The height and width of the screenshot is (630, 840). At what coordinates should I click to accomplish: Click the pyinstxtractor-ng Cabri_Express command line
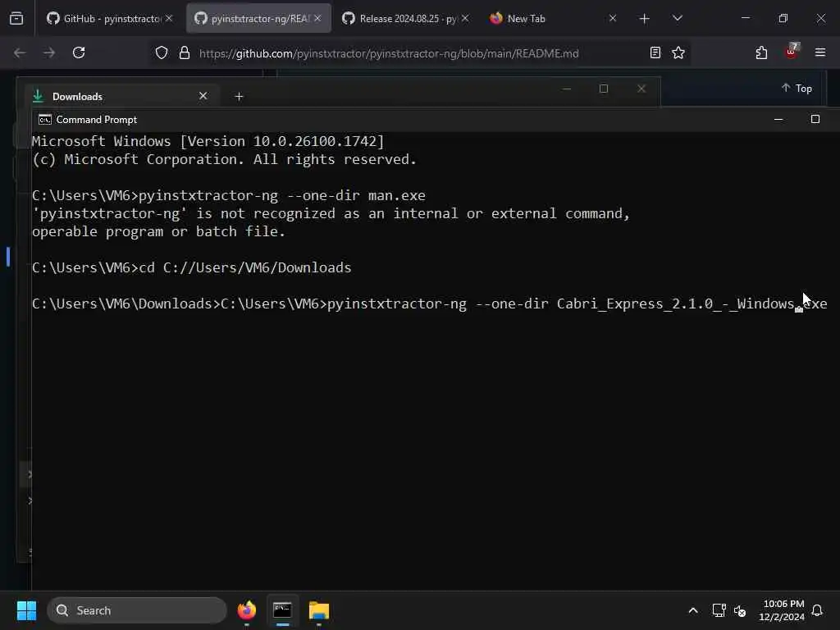click(x=430, y=304)
